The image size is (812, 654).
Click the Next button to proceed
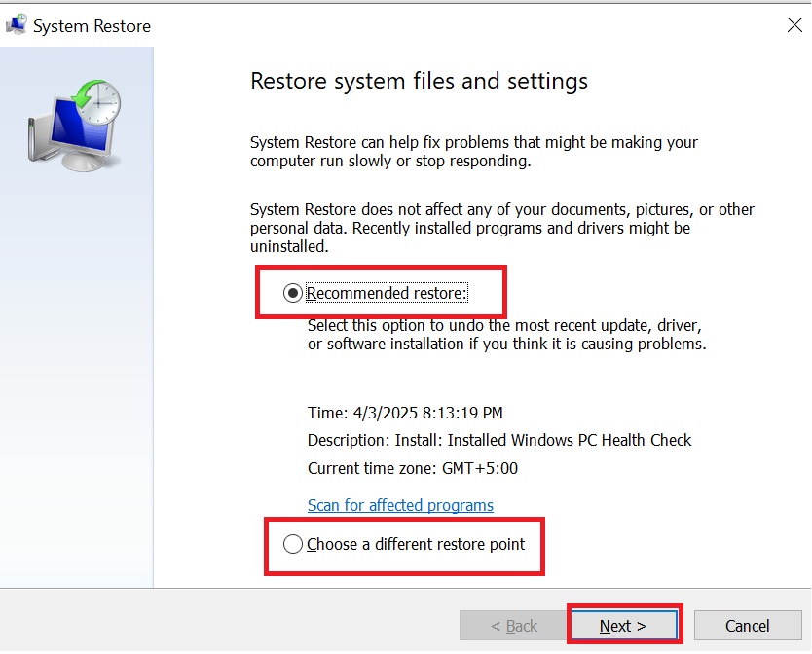(x=624, y=625)
